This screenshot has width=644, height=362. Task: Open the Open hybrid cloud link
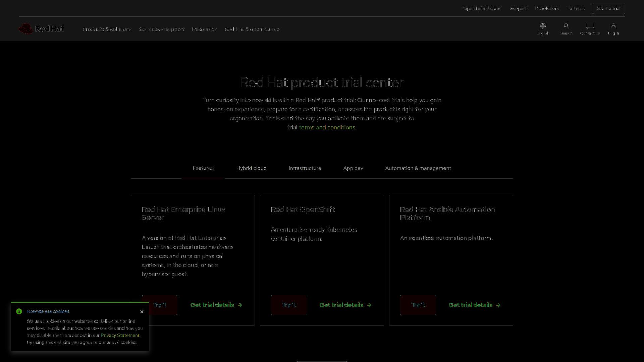482,8
